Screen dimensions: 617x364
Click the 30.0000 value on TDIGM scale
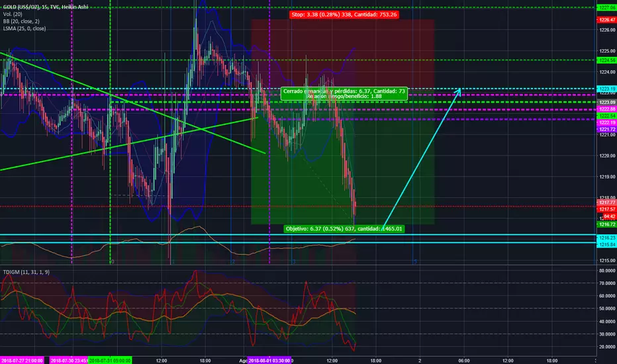tap(607, 334)
